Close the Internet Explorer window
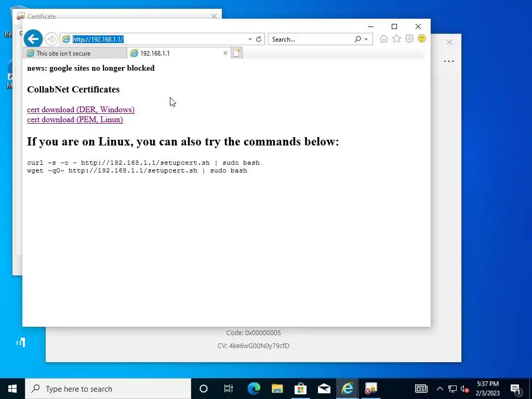Viewport: 532px width, 399px height. (x=418, y=26)
